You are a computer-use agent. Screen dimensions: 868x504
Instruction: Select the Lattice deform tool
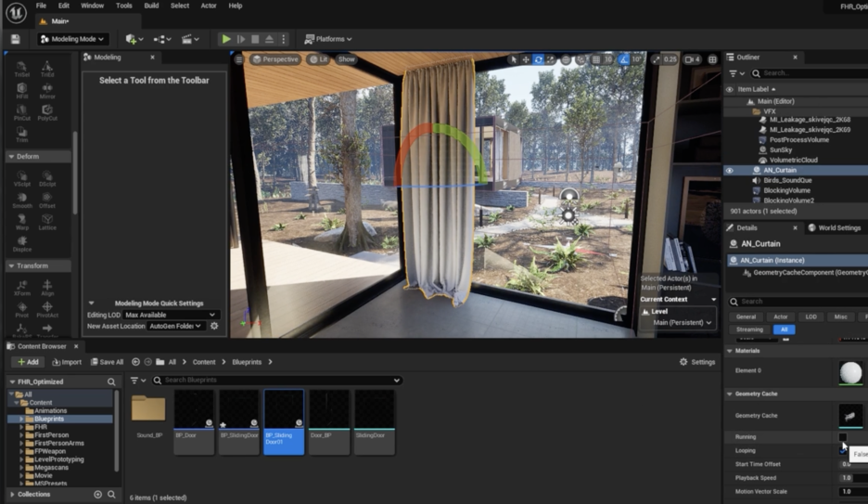click(47, 222)
